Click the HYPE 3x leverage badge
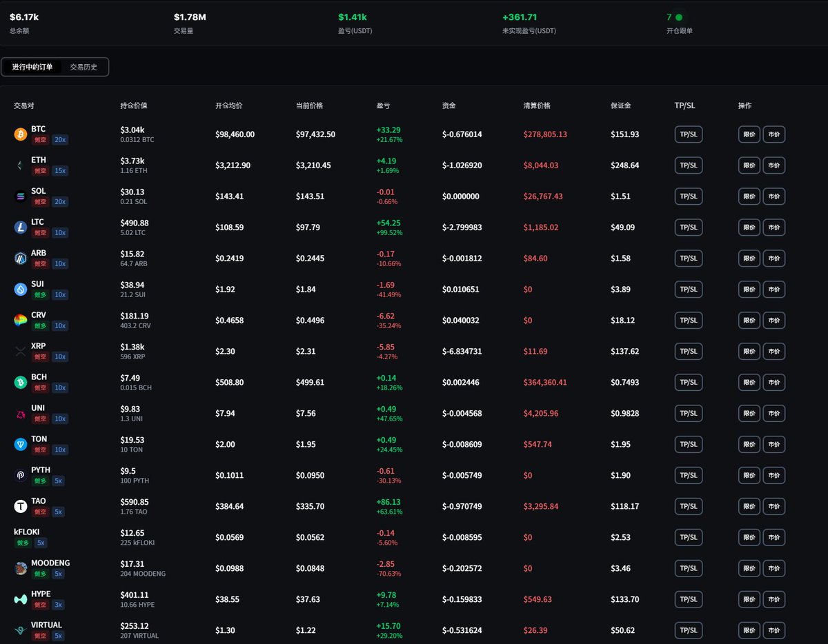Image resolution: width=828 pixels, height=644 pixels. click(58, 605)
